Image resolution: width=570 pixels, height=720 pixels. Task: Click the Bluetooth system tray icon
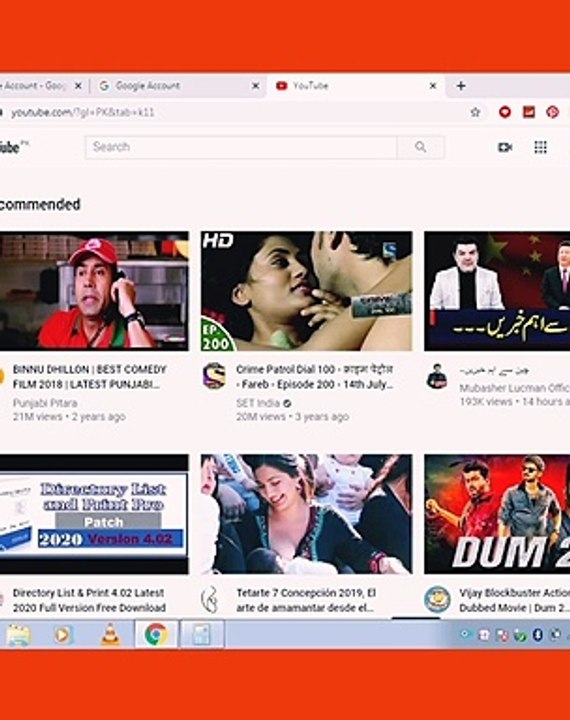537,635
